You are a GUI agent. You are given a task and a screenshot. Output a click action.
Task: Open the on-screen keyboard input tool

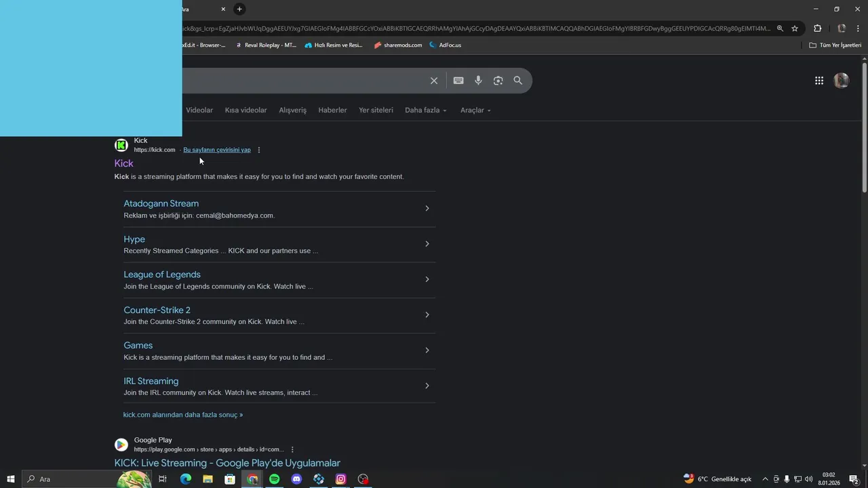(458, 81)
